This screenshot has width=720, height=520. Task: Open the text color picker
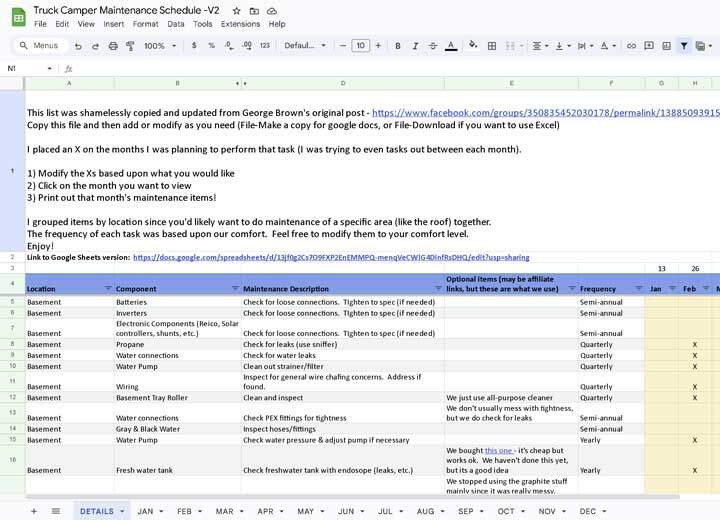451,46
